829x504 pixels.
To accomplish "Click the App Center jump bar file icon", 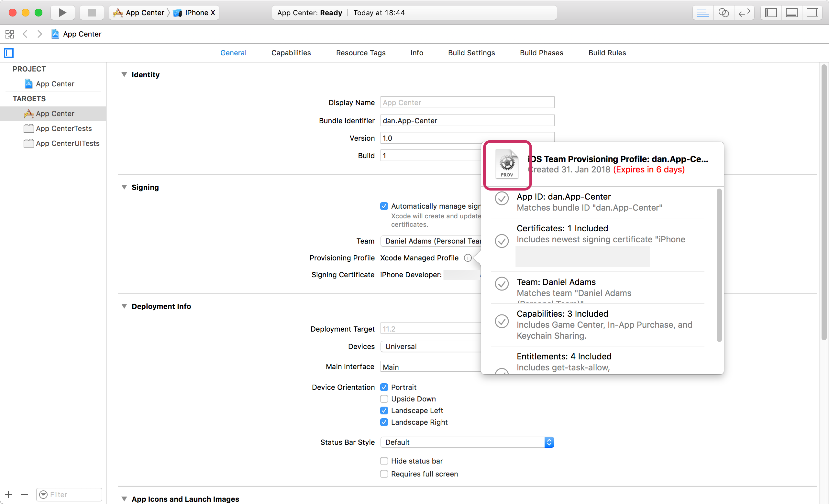I will click(55, 34).
